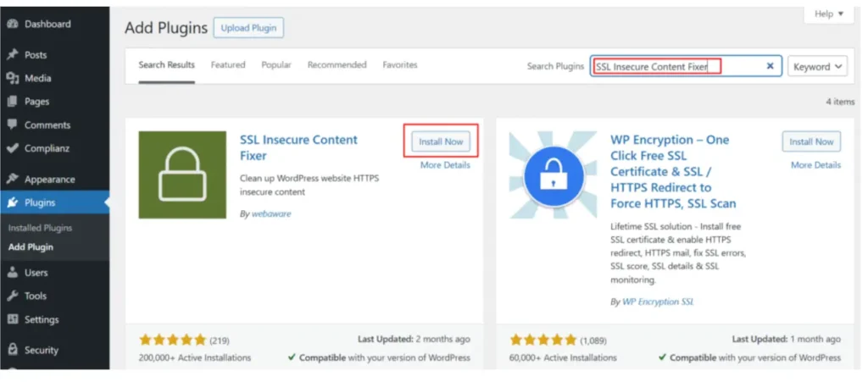View More Details for SSL Insecure Content Fixer

(445, 164)
